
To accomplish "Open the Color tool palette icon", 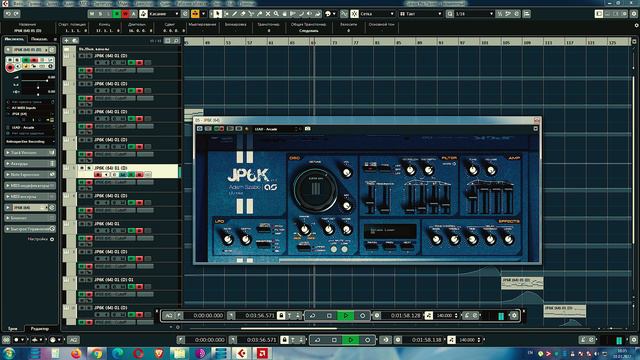I will [x=328, y=14].
